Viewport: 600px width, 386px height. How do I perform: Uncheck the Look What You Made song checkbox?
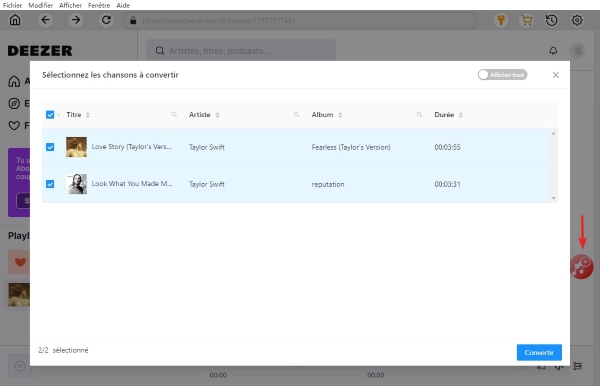pyautogui.click(x=50, y=184)
